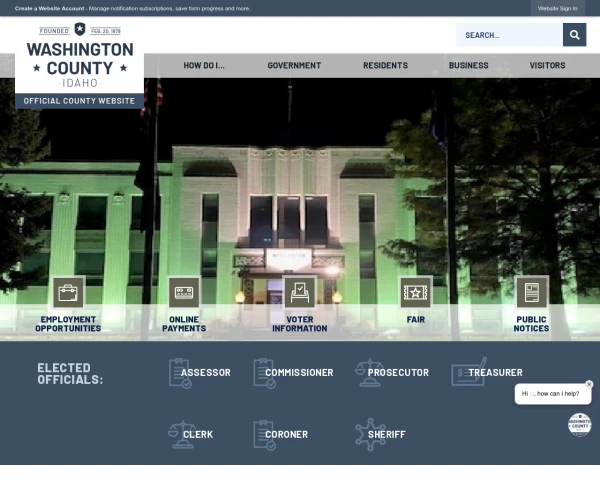The width and height of the screenshot is (600, 480).
Task: Go to the Coroner page link
Action: pyautogui.click(x=287, y=434)
